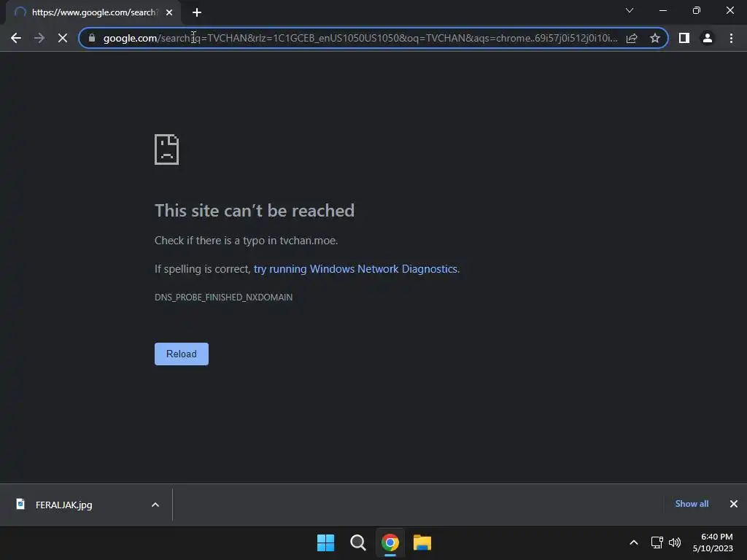
Task: Share this page from the address bar
Action: tap(632, 38)
